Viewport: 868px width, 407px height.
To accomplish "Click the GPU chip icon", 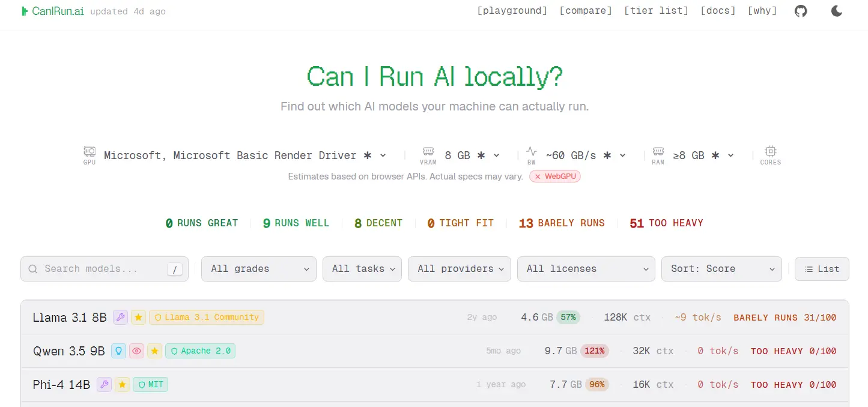I will pyautogui.click(x=90, y=152).
